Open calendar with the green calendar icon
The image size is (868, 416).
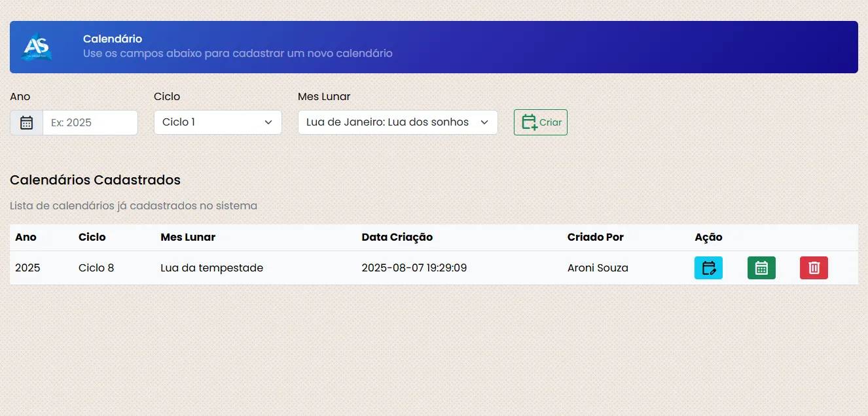pos(761,268)
